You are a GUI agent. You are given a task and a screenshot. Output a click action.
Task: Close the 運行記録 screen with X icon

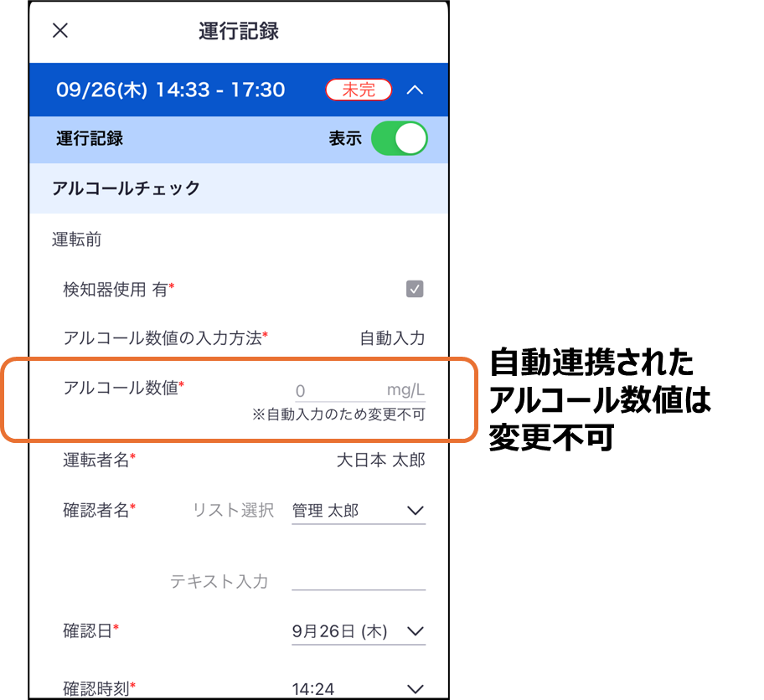pyautogui.click(x=60, y=31)
